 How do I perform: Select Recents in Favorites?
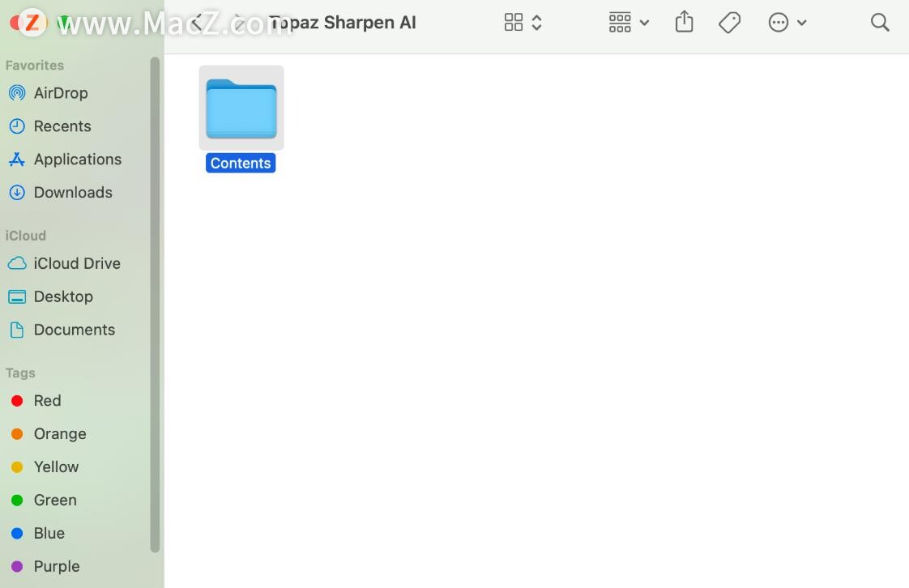(62, 126)
